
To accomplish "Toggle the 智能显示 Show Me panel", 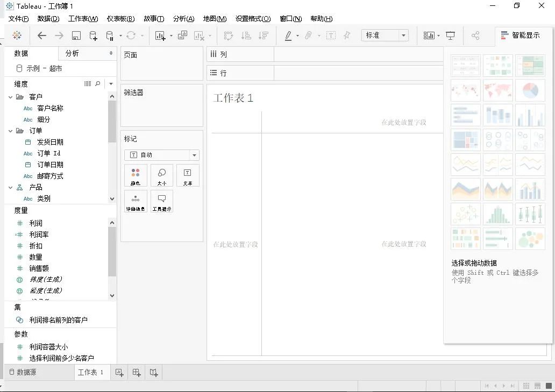I will coord(521,35).
